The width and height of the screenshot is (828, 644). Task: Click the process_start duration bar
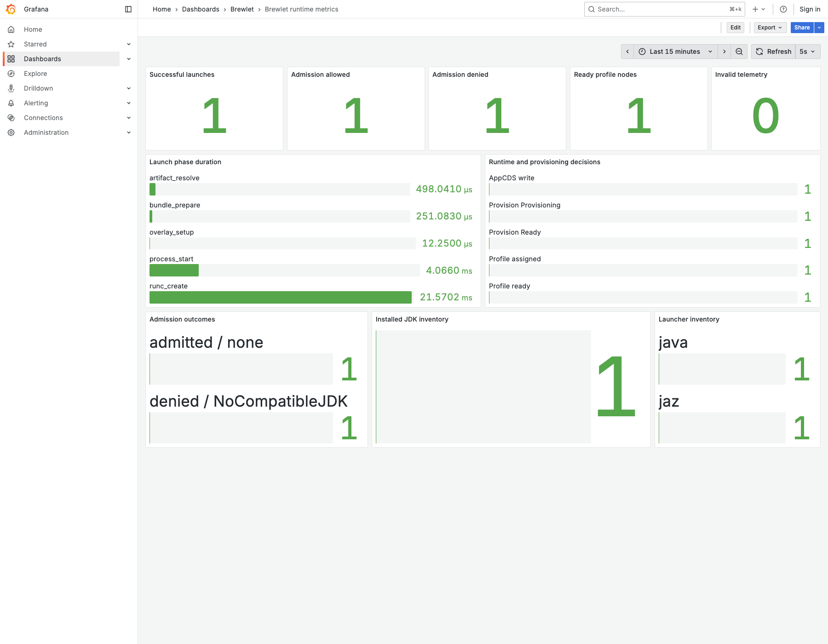pyautogui.click(x=174, y=270)
